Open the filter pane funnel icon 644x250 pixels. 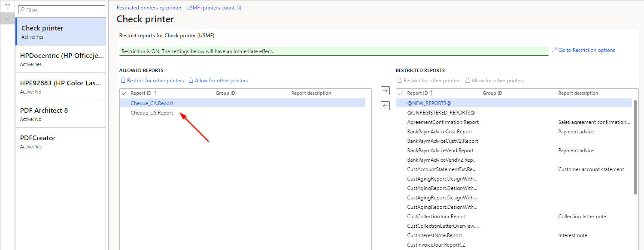tap(7, 6)
